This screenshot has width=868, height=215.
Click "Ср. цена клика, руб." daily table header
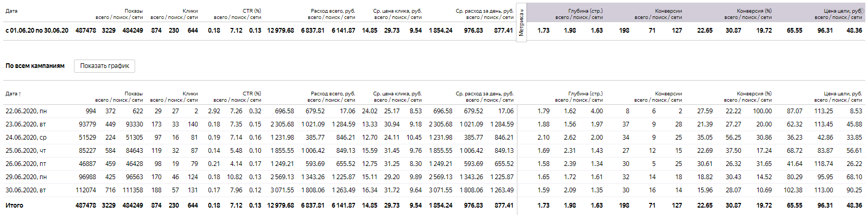click(x=397, y=94)
